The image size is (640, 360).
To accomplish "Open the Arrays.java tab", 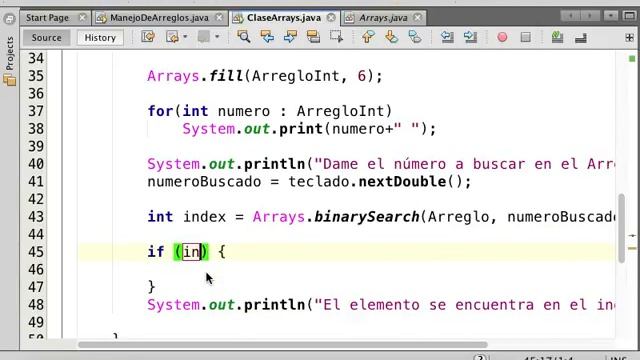I will 383,18.
